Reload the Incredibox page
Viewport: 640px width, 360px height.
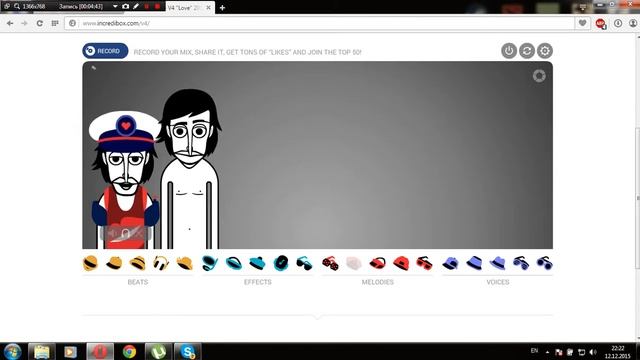tap(40, 24)
